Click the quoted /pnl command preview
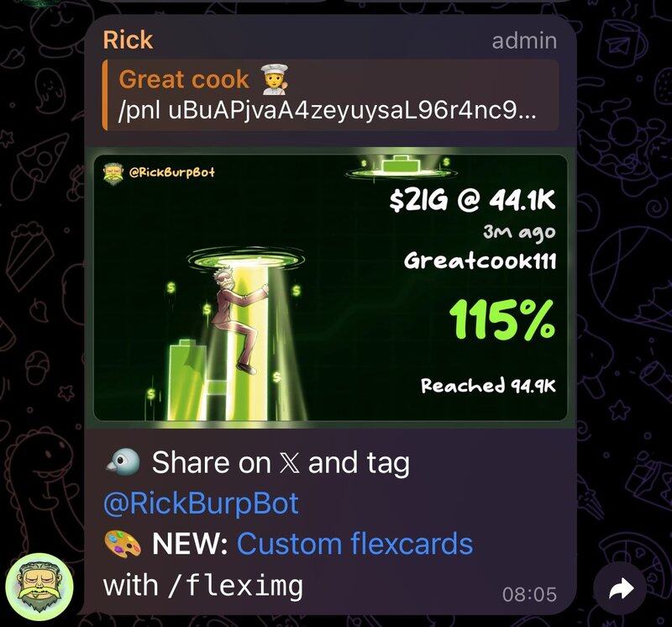The image size is (672, 627). click(328, 111)
